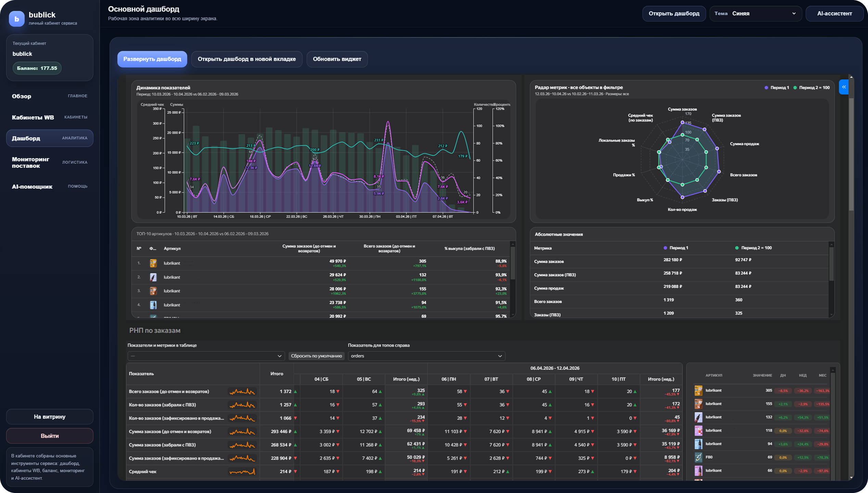Click the first product image in ТОП-10 table
Viewport: 868px width, 493px height.
point(153,263)
